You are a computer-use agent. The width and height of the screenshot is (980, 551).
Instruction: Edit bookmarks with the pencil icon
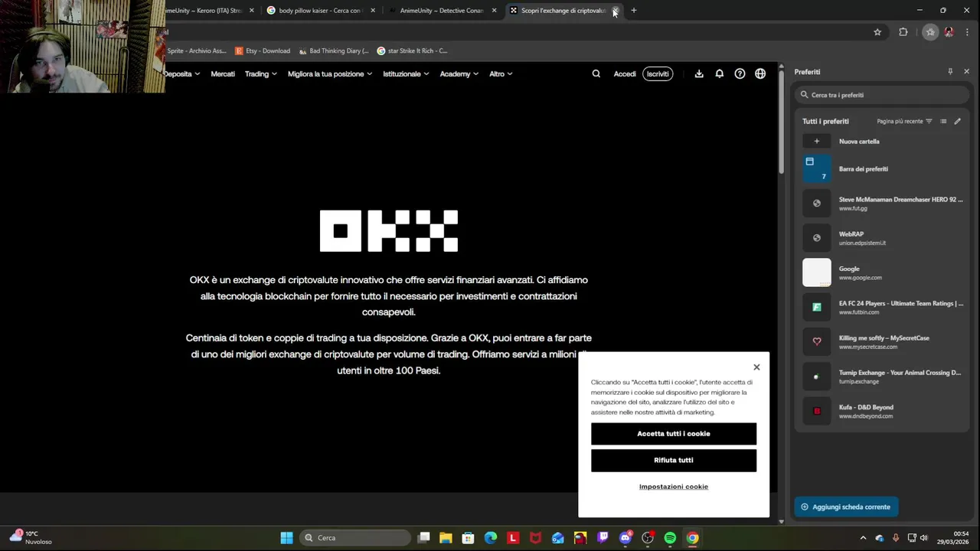957,121
